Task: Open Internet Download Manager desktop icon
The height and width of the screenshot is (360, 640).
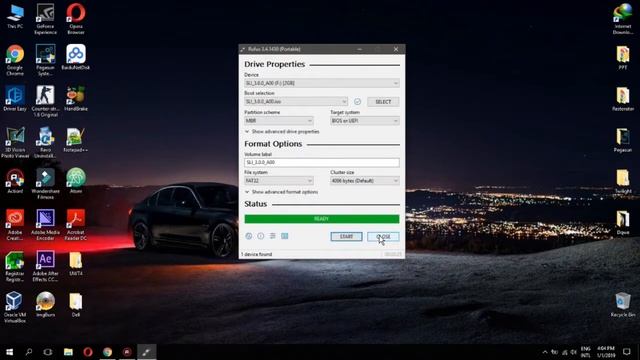Action: (x=623, y=19)
